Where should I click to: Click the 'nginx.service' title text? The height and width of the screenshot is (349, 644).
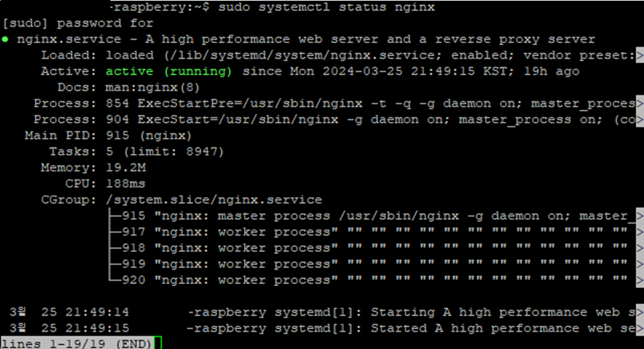click(69, 40)
